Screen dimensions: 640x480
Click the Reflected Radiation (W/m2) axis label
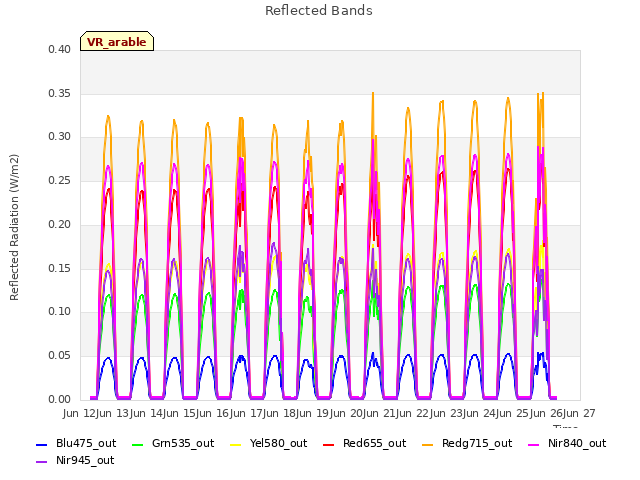coord(14,227)
